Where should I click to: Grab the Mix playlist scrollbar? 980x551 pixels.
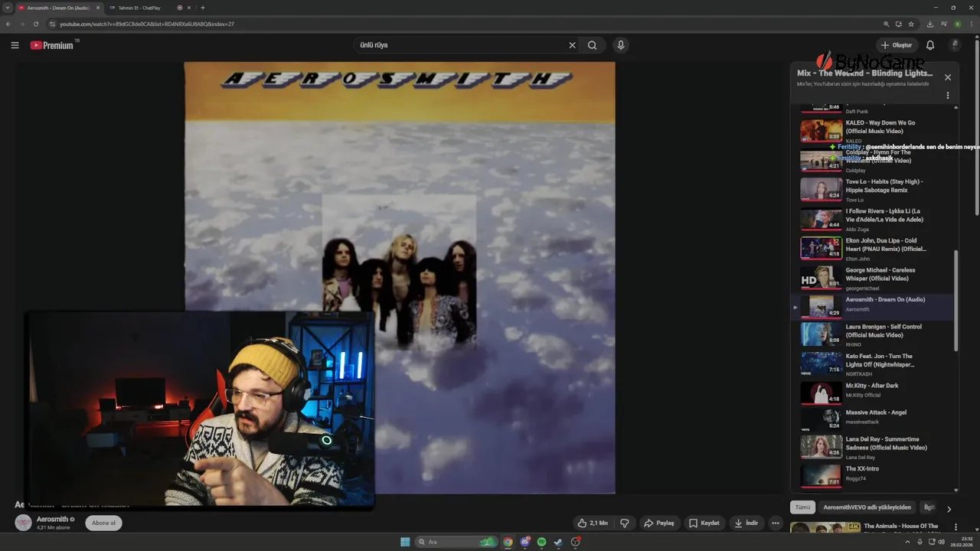coord(955,300)
